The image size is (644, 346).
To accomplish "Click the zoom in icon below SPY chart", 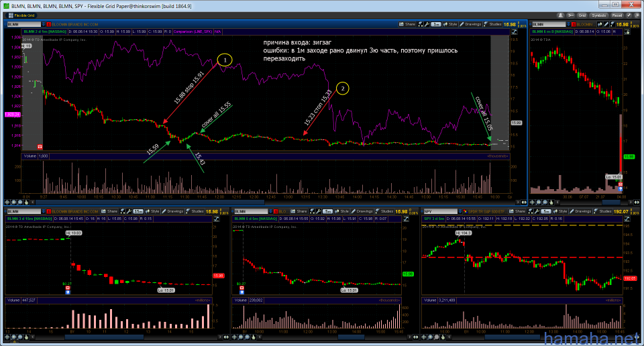I will coord(431,337).
